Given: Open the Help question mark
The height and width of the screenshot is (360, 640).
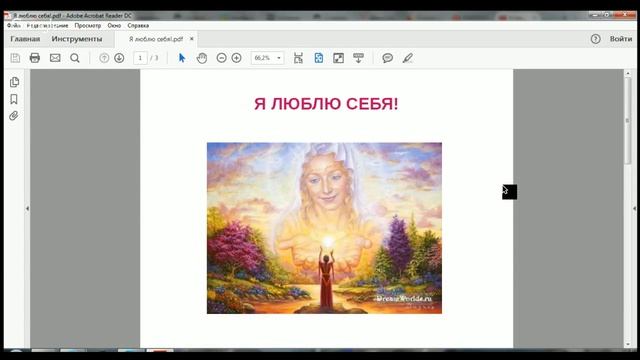Looking at the screenshot, I should pyautogui.click(x=596, y=39).
